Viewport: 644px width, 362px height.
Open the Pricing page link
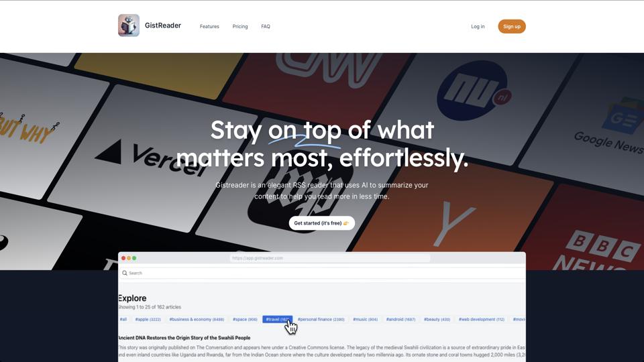[240, 26]
